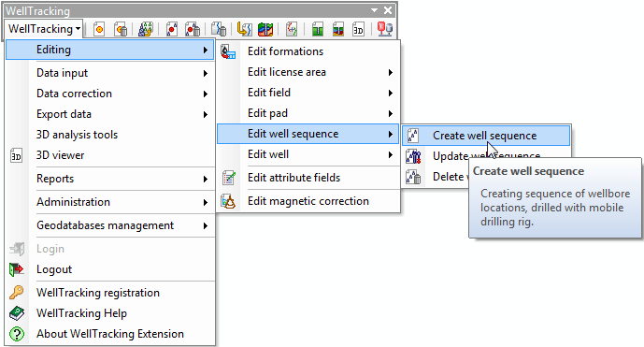Screen dimensions: 644x347
Task: Expand the Edit license area arrow
Action: tap(390, 72)
